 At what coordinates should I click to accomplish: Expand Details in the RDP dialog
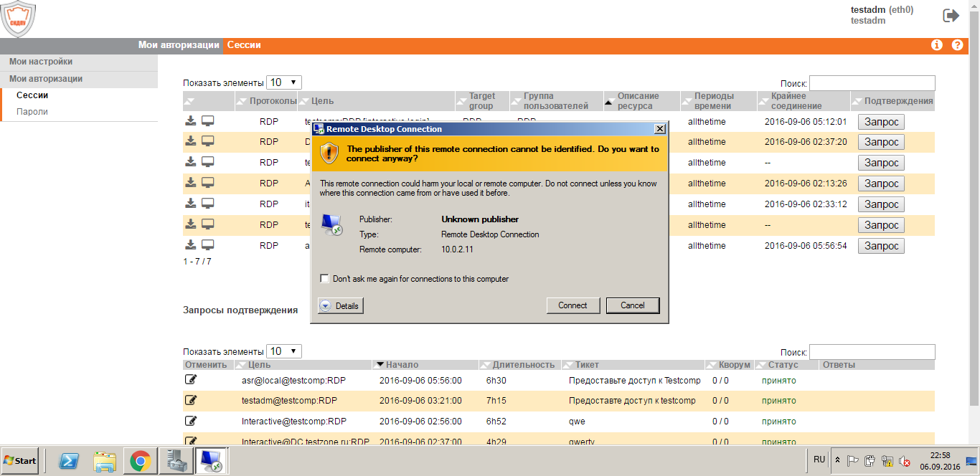pos(341,306)
